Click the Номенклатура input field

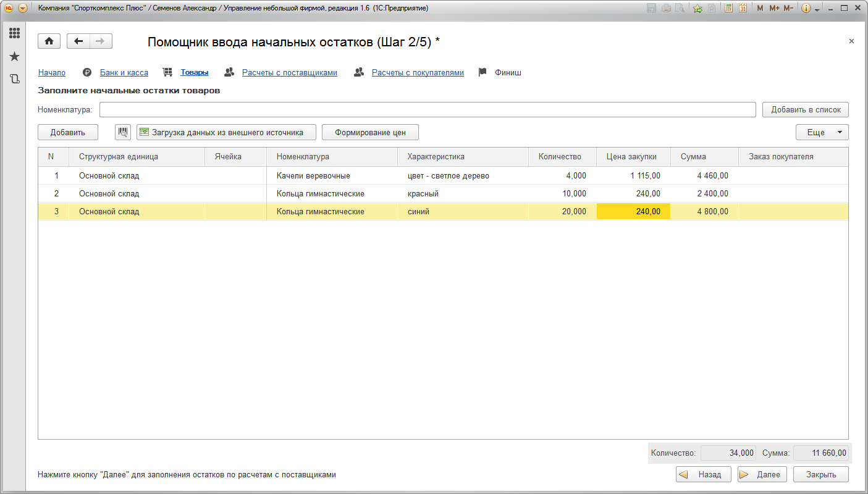click(427, 109)
